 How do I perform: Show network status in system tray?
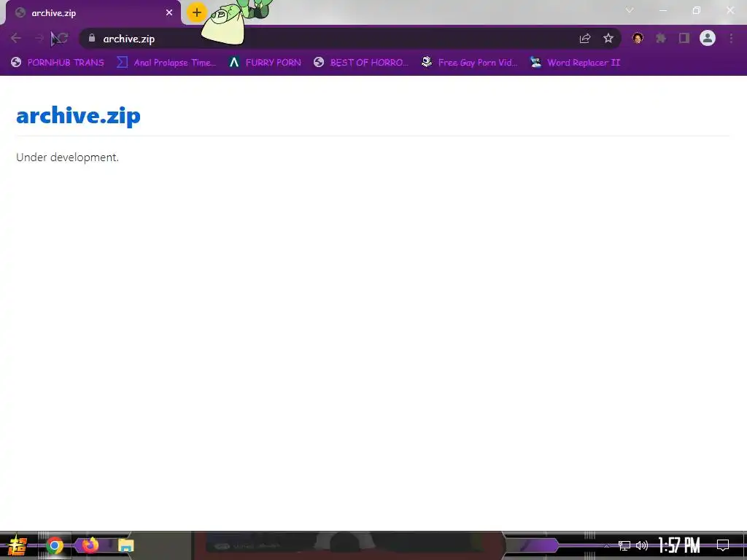point(624,545)
